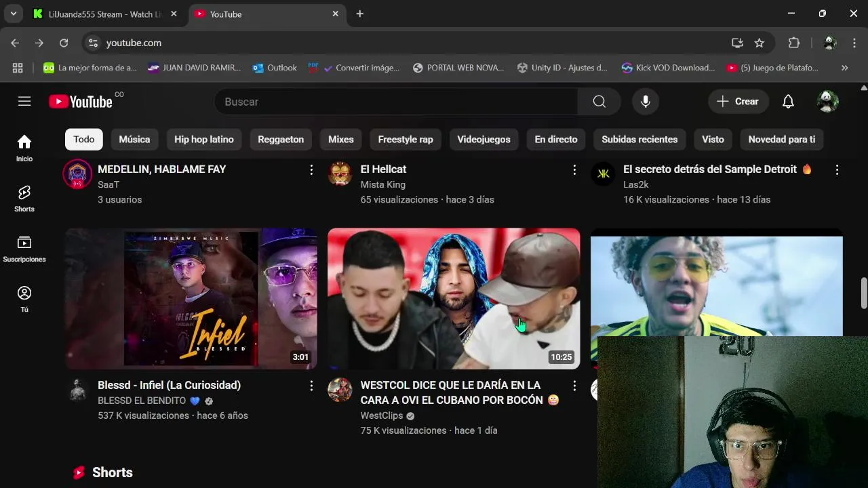Open the bookmarks apps grid icon

tap(18, 68)
